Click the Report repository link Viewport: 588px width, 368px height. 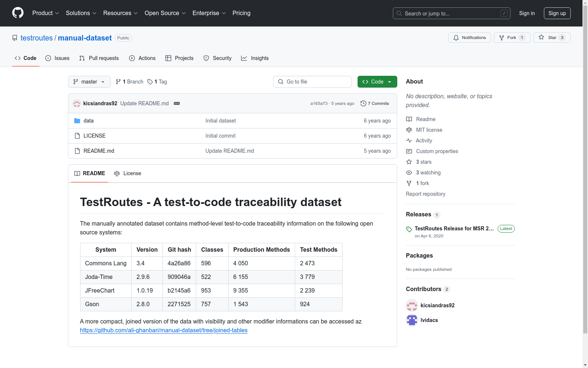click(426, 194)
